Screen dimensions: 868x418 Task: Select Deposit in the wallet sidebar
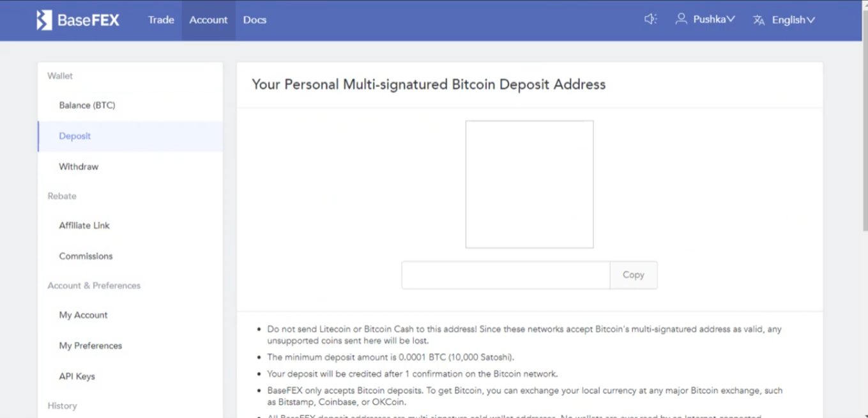(x=75, y=136)
